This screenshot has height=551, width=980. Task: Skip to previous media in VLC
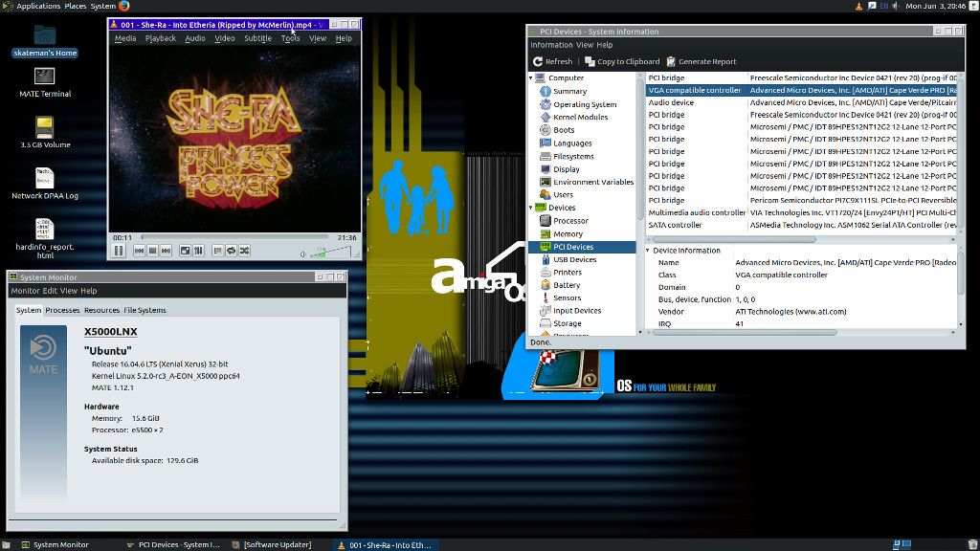(139, 251)
